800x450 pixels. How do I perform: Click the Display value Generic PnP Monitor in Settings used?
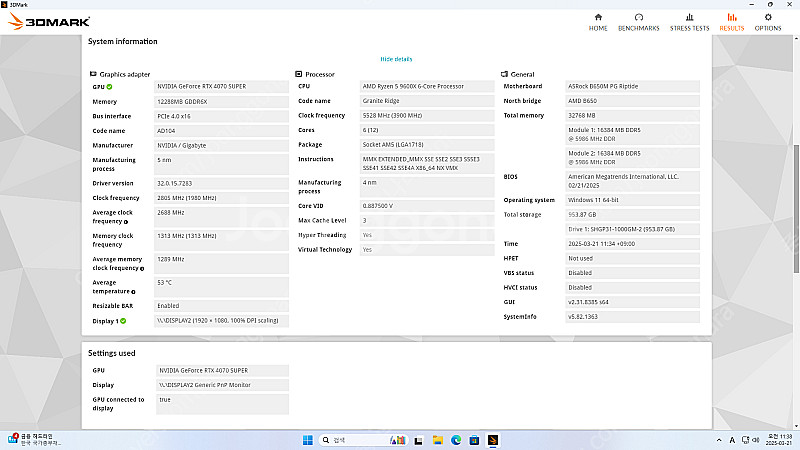click(222, 385)
